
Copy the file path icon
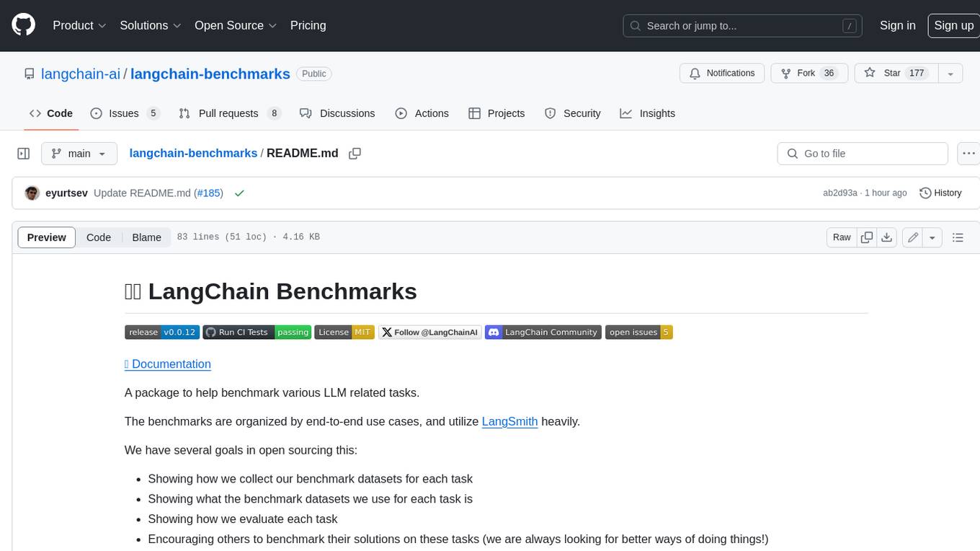point(355,154)
